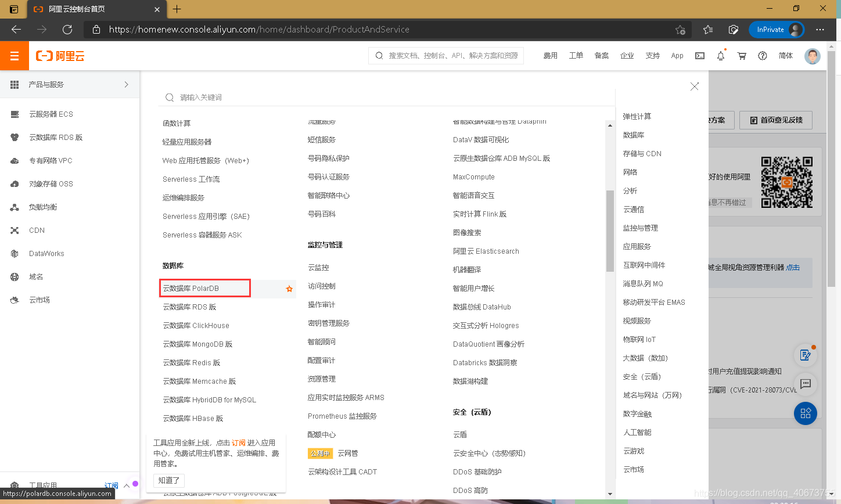Open a new browser tab
This screenshot has width=841, height=504.
[x=177, y=9]
